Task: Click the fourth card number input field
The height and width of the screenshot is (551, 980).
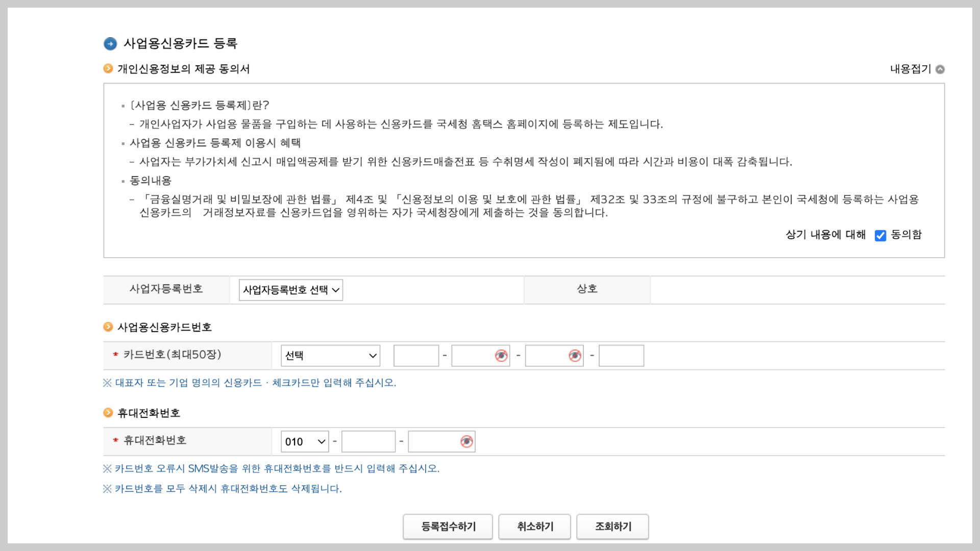Action: pyautogui.click(x=621, y=356)
